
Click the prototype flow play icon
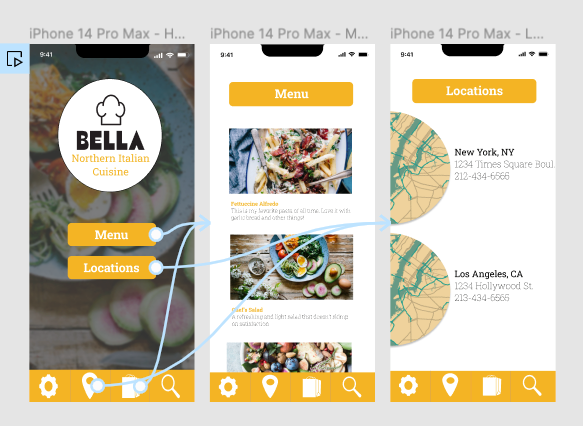(x=15, y=59)
